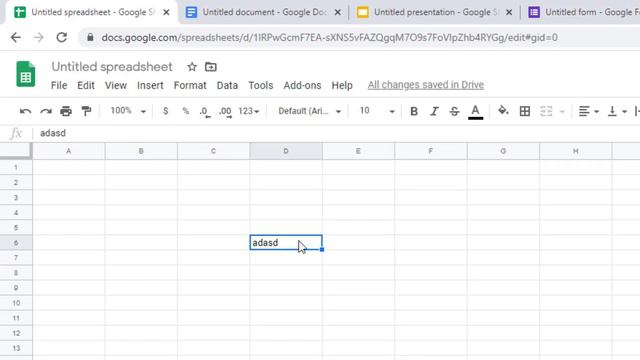
Task: Decrease decimal places icon
Action: coord(205,111)
